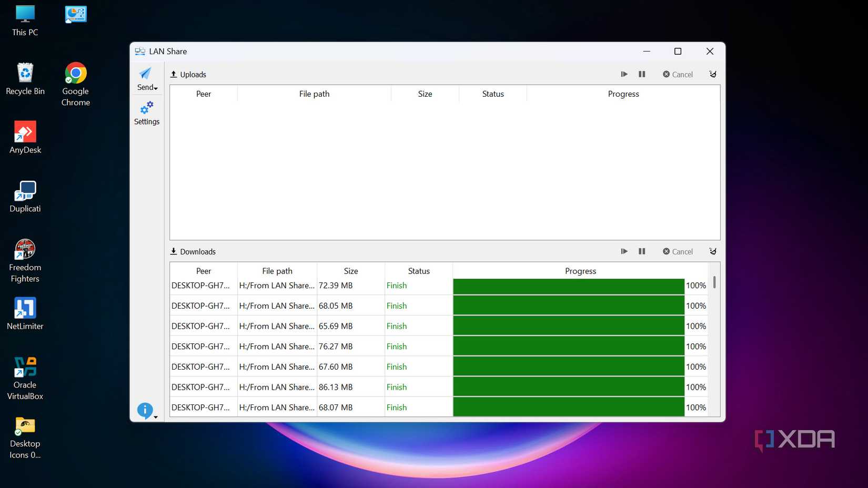868x488 pixels.
Task: Click the progress bar of the 76.27 MB download
Action: click(568, 347)
